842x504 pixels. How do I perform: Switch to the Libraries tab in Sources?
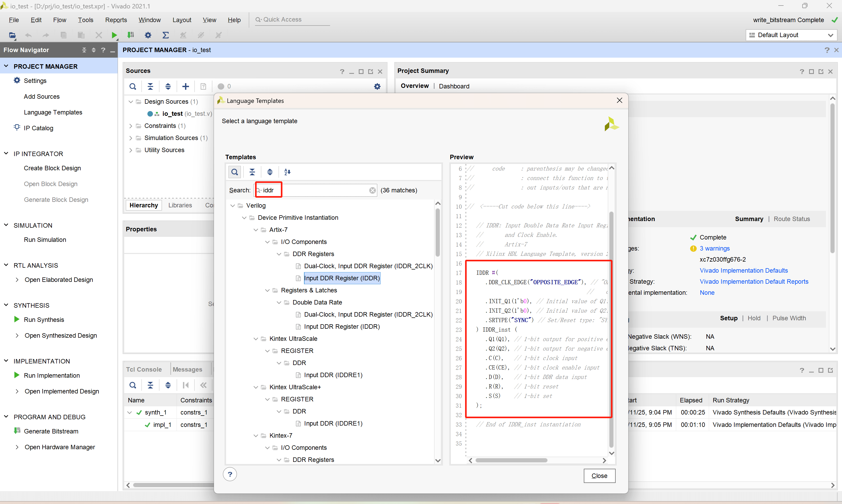click(x=180, y=205)
